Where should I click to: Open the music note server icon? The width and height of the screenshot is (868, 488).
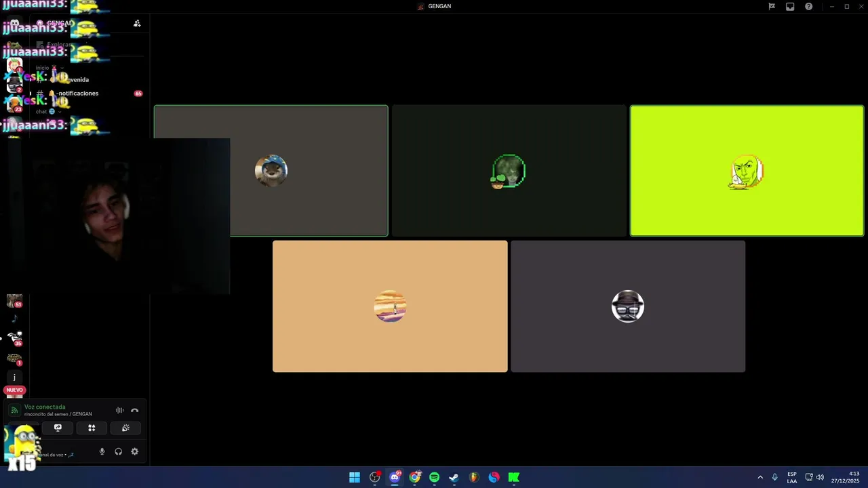click(14, 319)
